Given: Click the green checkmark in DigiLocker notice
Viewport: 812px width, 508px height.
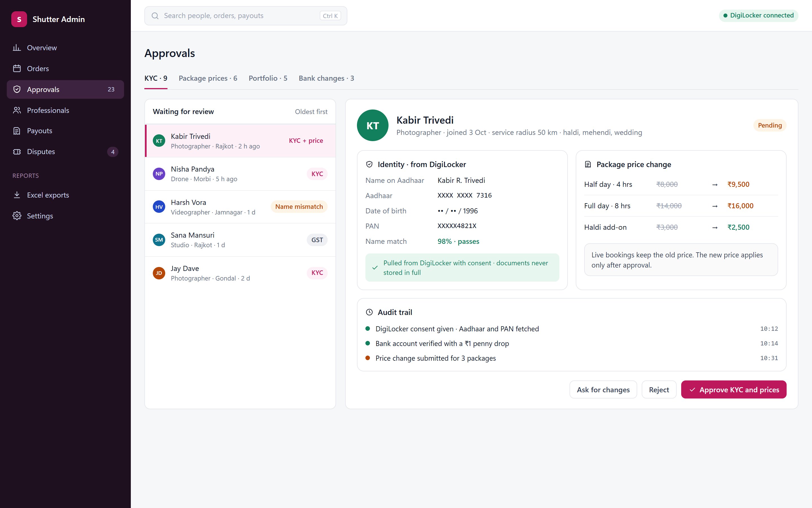Looking at the screenshot, I should click(375, 268).
